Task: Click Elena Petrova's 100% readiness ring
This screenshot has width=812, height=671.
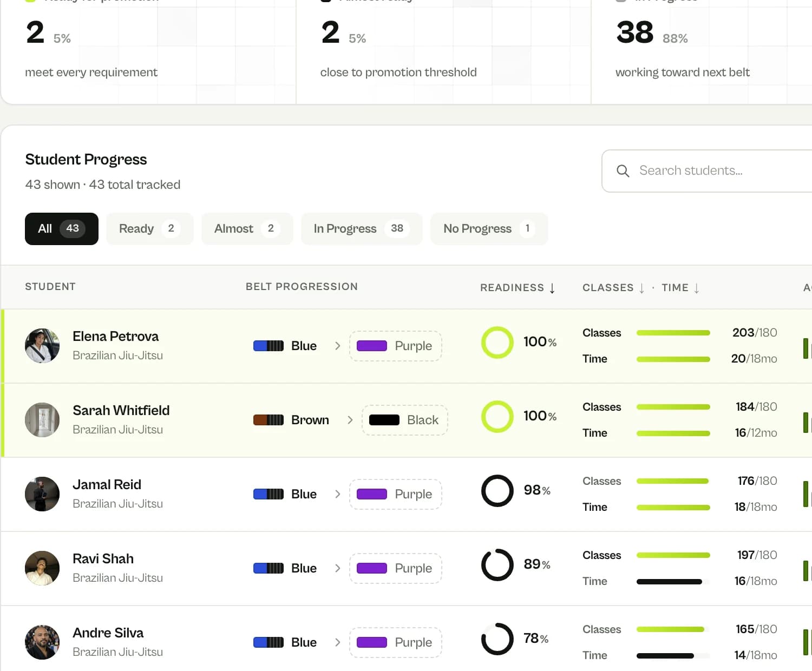Action: [497, 343]
